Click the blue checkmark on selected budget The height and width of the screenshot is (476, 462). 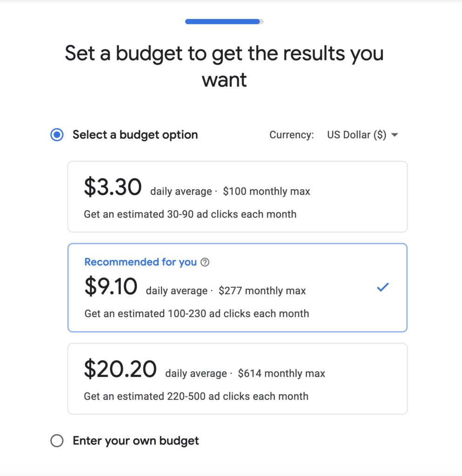click(382, 287)
